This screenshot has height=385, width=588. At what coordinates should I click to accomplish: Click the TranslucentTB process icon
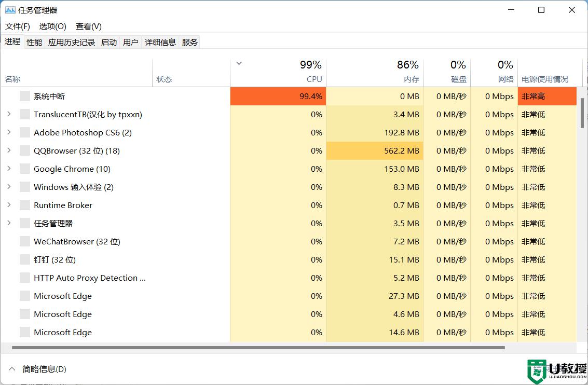(x=25, y=115)
